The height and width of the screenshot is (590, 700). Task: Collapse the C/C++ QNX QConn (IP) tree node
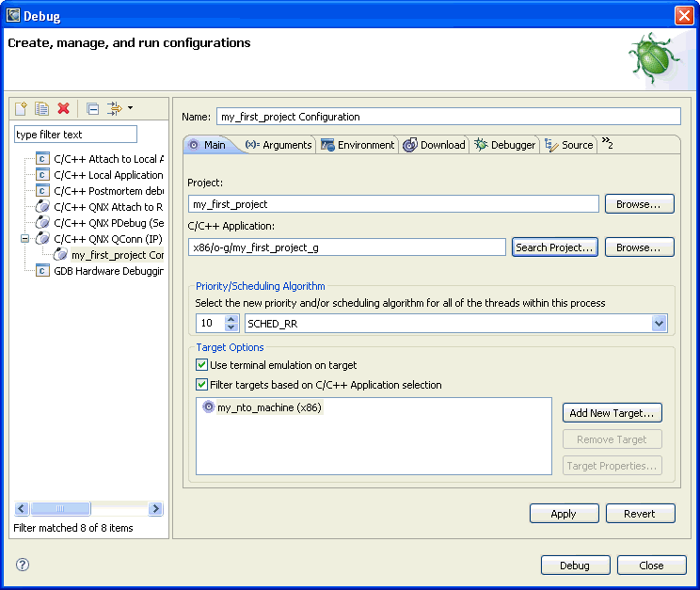click(x=24, y=239)
